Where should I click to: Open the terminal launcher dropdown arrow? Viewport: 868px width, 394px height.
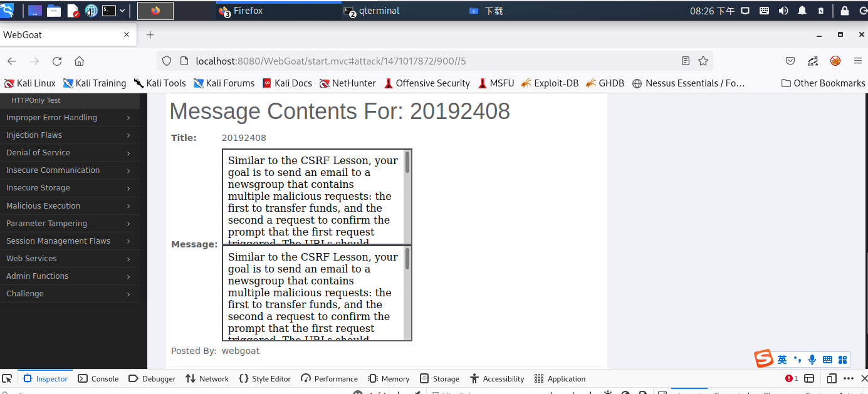coord(122,10)
